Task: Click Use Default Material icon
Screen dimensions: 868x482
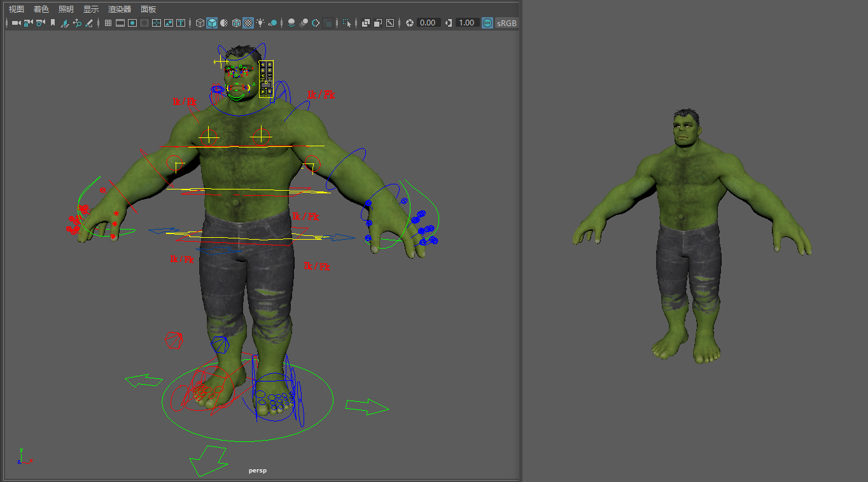Action: pyautogui.click(x=224, y=23)
